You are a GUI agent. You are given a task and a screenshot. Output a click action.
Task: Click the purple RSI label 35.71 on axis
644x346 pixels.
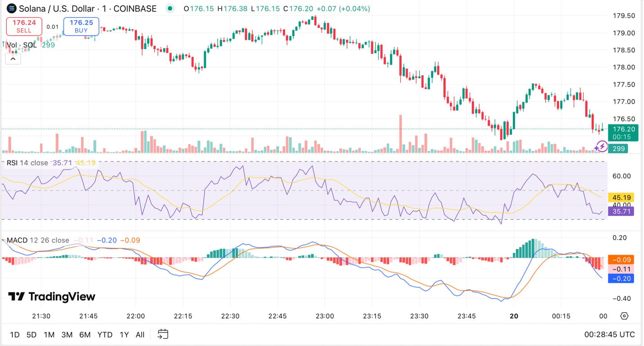coord(621,211)
